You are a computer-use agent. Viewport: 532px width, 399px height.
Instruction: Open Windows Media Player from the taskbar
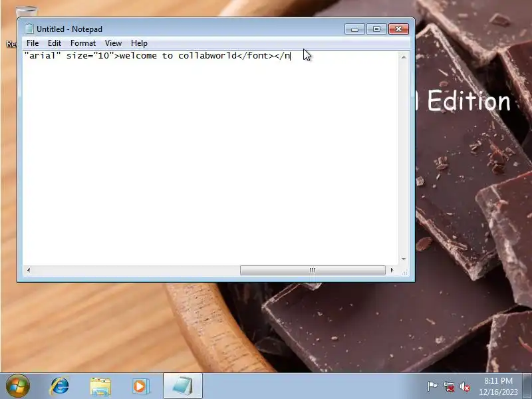(140, 386)
